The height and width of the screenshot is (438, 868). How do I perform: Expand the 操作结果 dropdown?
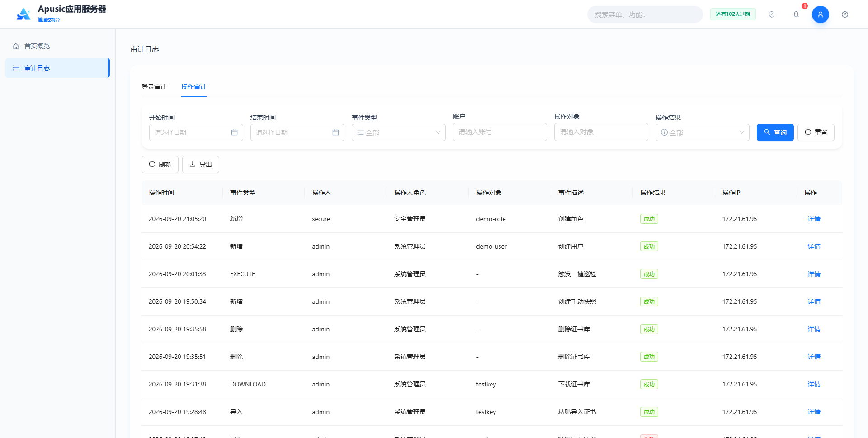[x=703, y=132]
